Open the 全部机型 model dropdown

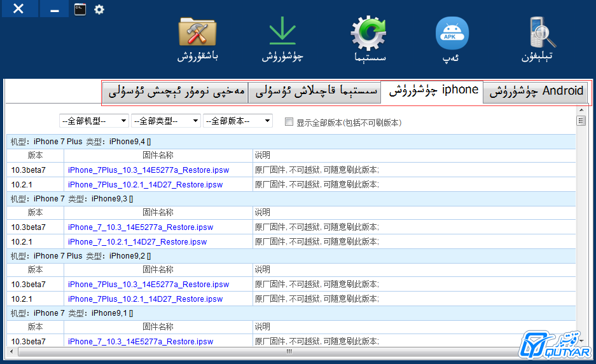[x=94, y=121]
